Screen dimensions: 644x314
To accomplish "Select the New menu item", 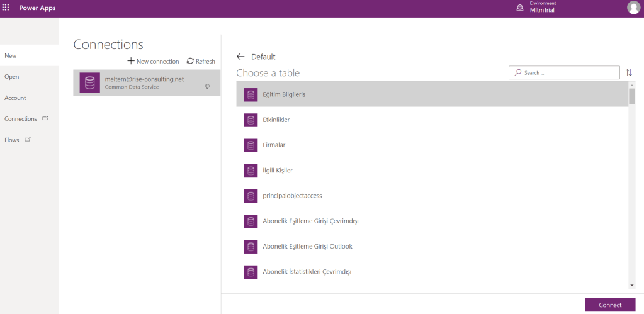I will pyautogui.click(x=11, y=56).
